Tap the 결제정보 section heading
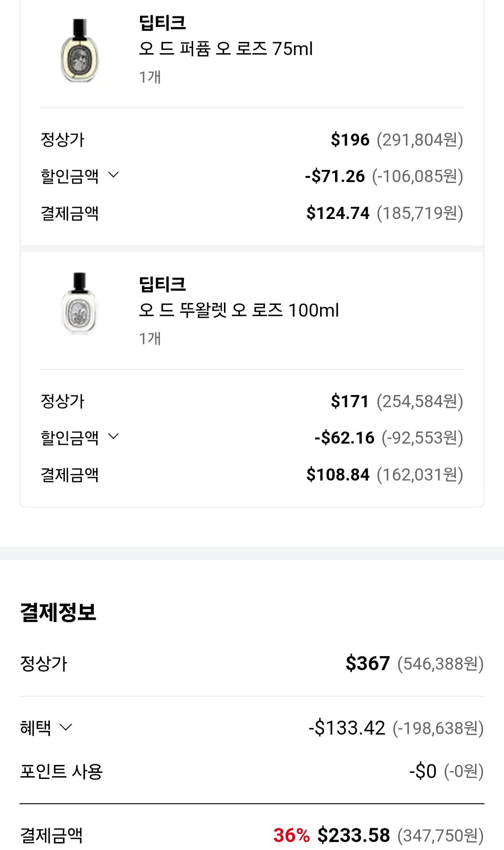The height and width of the screenshot is (850, 504). [x=58, y=612]
